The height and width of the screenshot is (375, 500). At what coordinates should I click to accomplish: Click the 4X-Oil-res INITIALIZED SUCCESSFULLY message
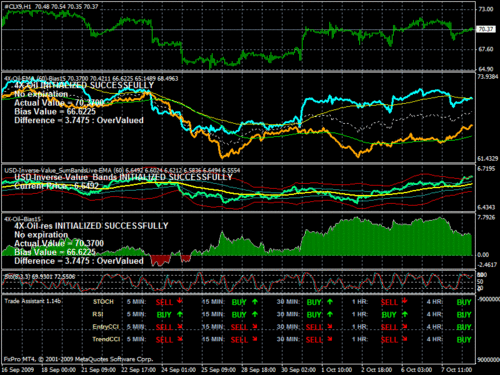click(x=91, y=226)
